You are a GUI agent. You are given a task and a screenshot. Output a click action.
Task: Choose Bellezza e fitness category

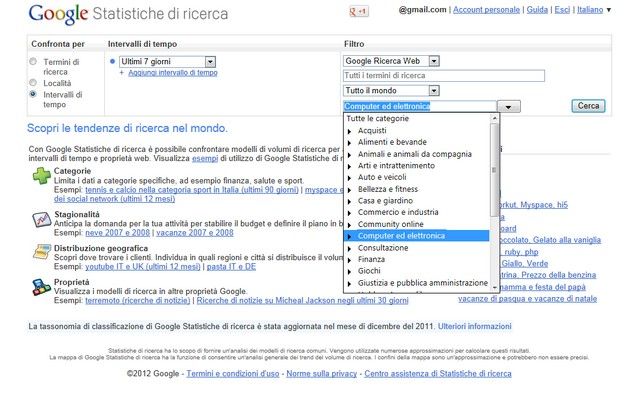[388, 189]
